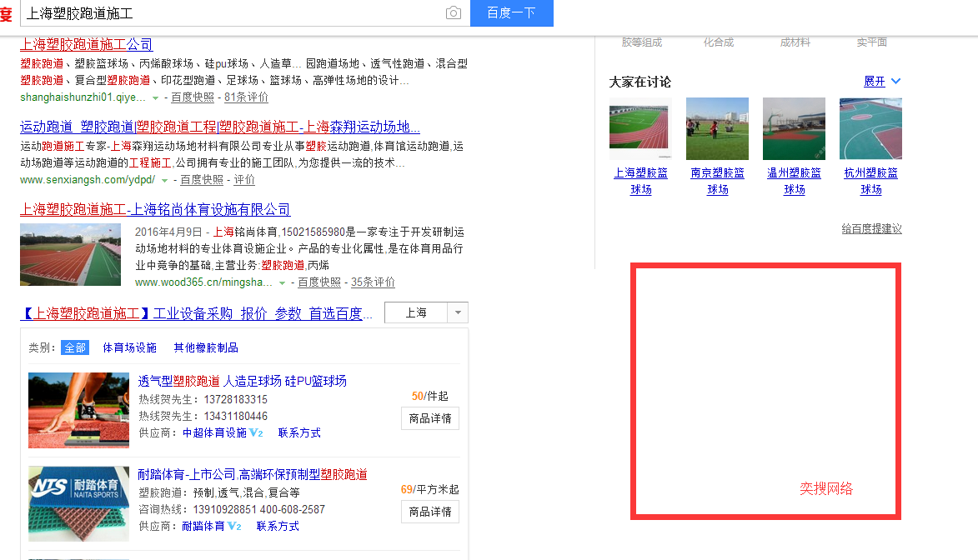Open the 上海 city dropdown
The image size is (978, 560).
[x=426, y=313]
